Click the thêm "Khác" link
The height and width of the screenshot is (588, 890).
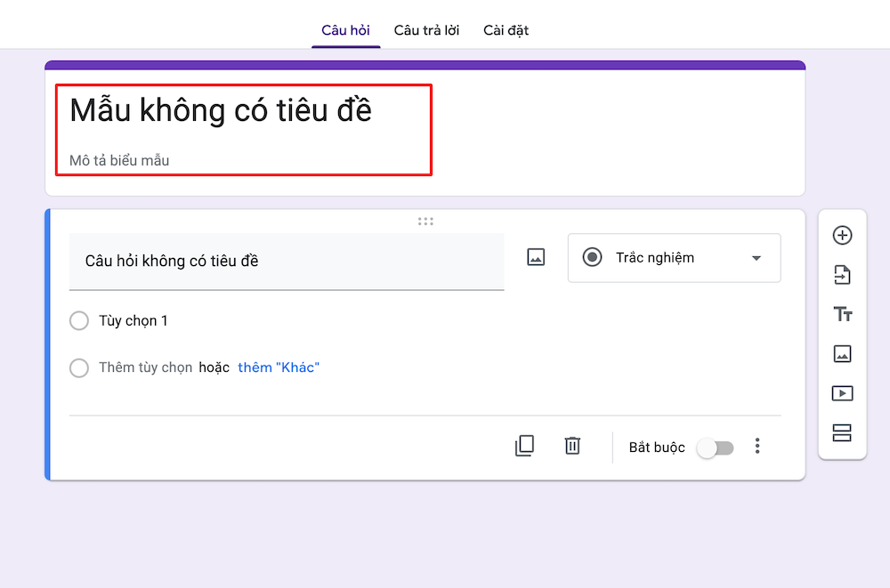point(278,367)
